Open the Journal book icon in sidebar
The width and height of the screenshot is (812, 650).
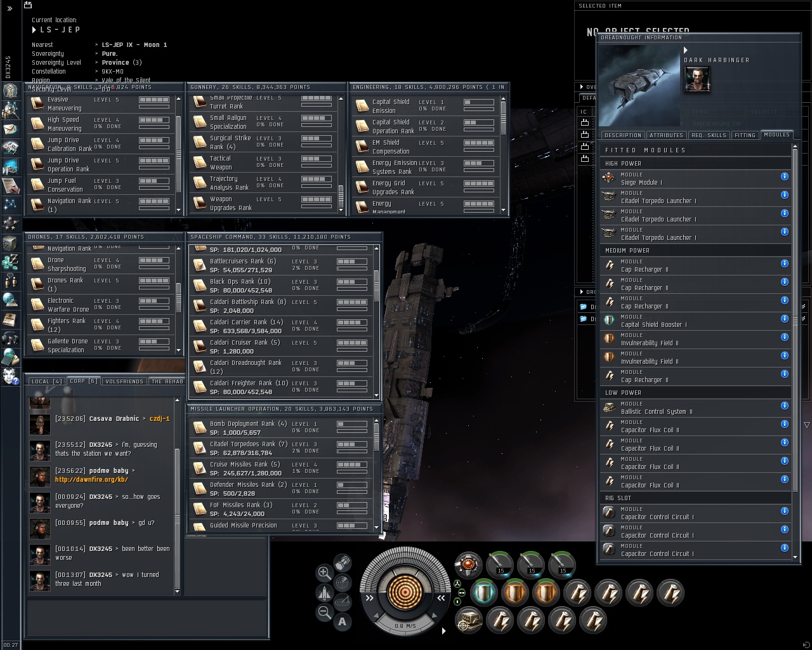point(10,319)
